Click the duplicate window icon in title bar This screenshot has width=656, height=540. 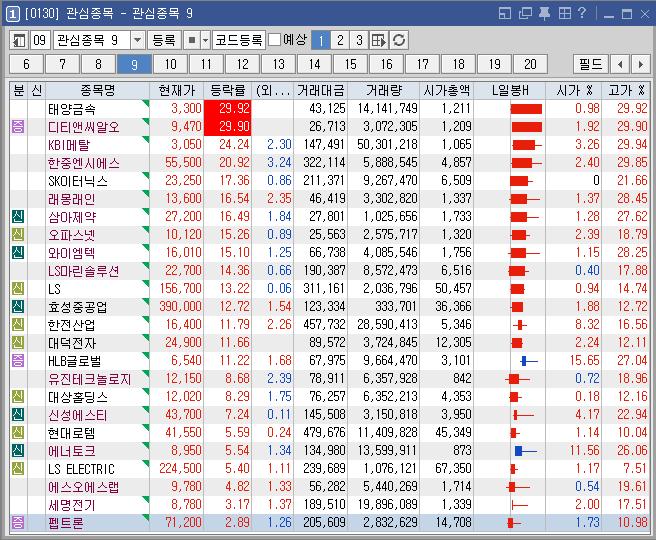pos(525,13)
